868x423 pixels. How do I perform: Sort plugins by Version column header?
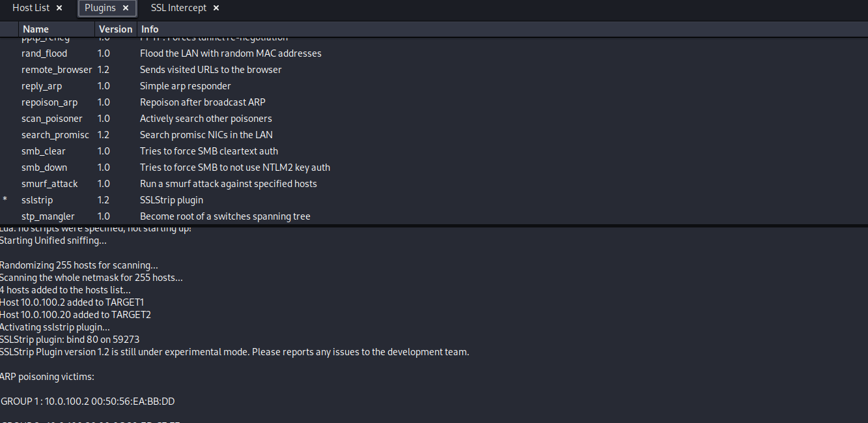point(115,29)
